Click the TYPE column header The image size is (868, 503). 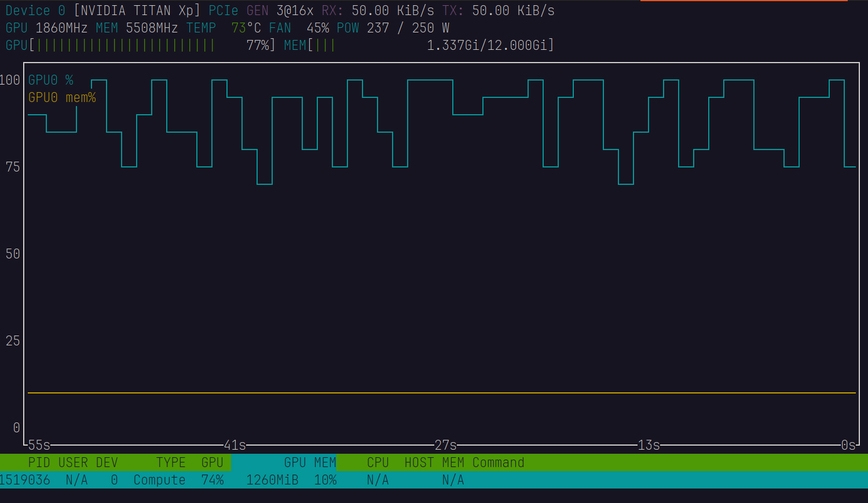[170, 462]
